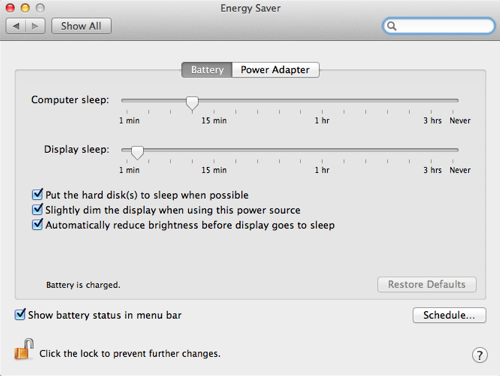The width and height of the screenshot is (500, 376).
Task: Click the Display sleep slider thumb
Action: click(x=137, y=153)
